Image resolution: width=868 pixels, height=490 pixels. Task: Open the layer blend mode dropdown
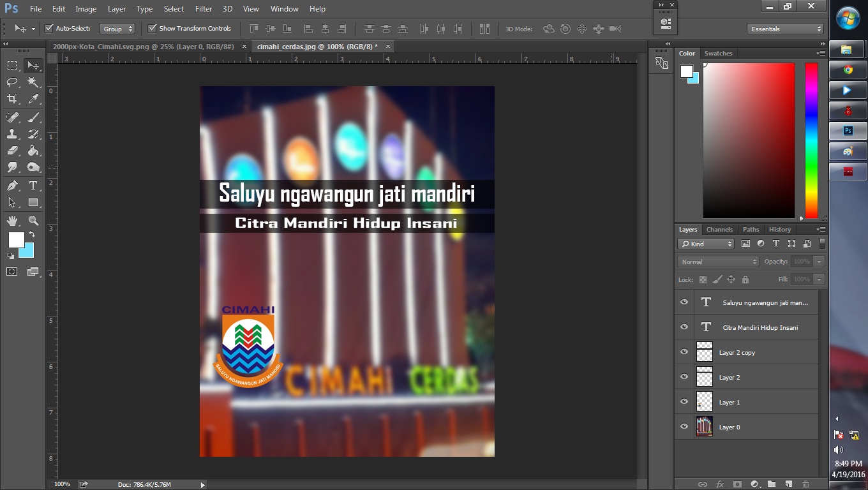(717, 261)
